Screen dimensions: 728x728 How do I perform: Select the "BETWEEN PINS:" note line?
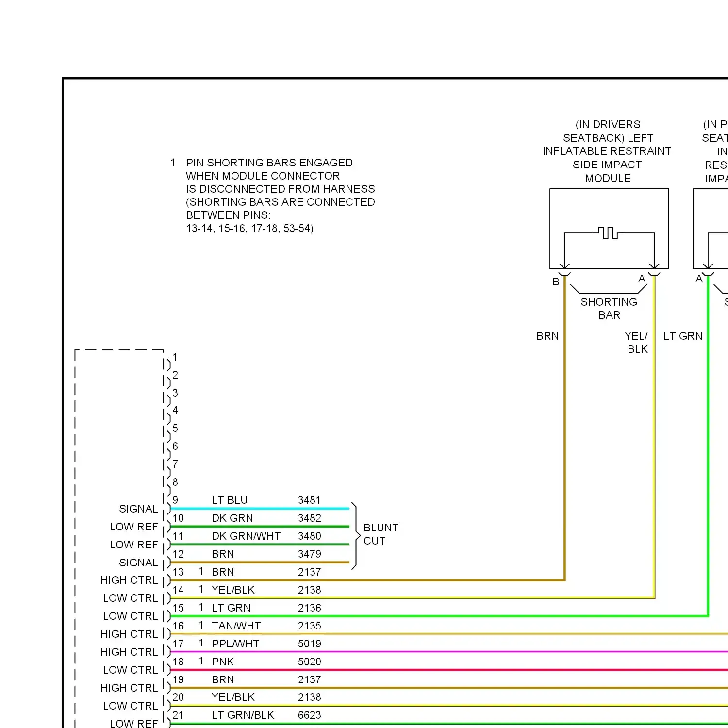(228, 215)
